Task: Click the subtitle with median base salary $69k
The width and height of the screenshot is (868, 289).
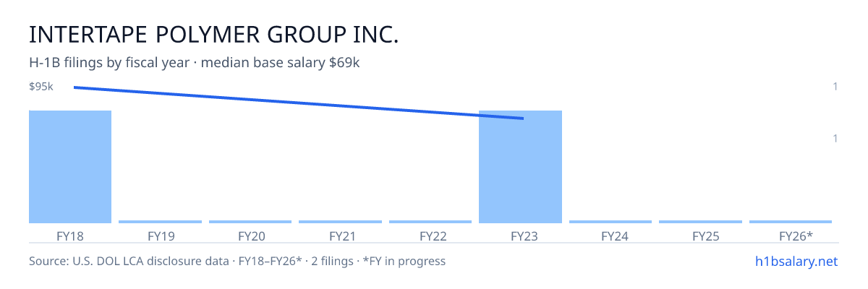Action: pyautogui.click(x=195, y=63)
